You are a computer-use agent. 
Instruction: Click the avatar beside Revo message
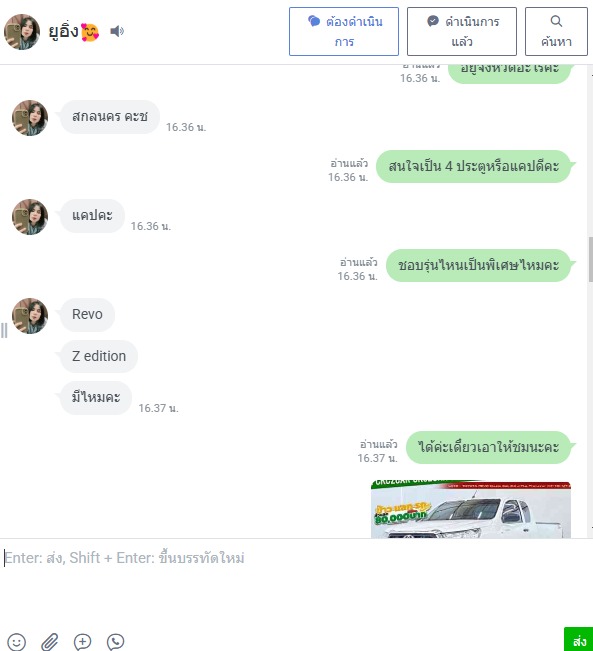pos(30,316)
